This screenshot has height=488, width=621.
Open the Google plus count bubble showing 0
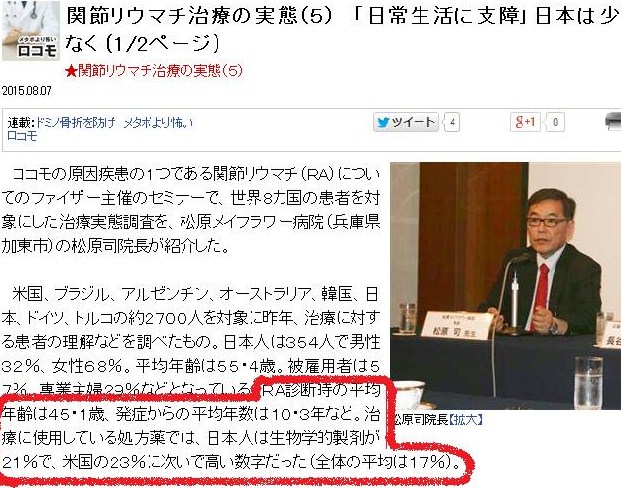554,122
